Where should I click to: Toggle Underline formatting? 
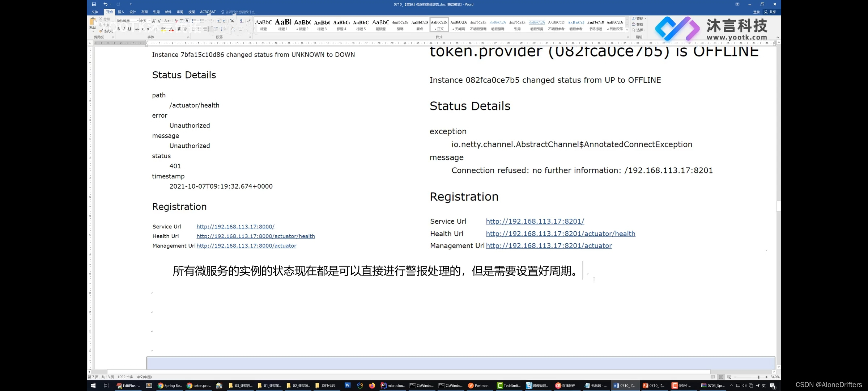129,29
